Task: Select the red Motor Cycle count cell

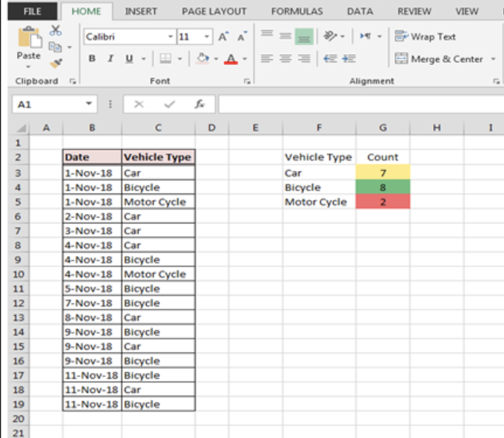Action: [x=383, y=201]
